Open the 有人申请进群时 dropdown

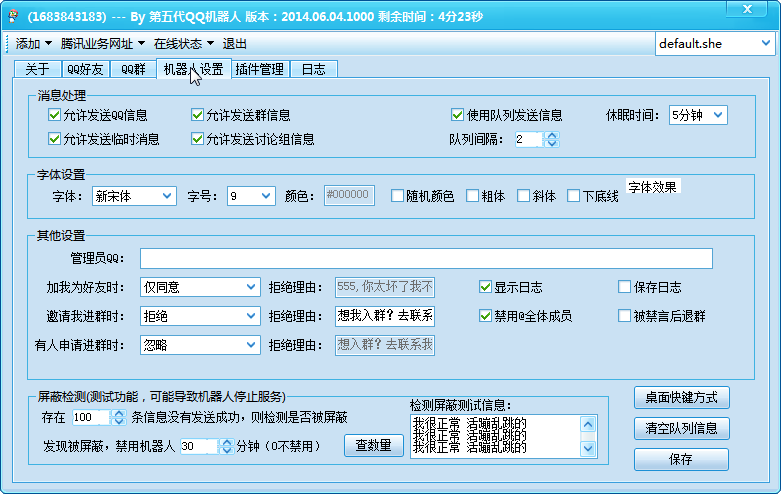coord(200,345)
